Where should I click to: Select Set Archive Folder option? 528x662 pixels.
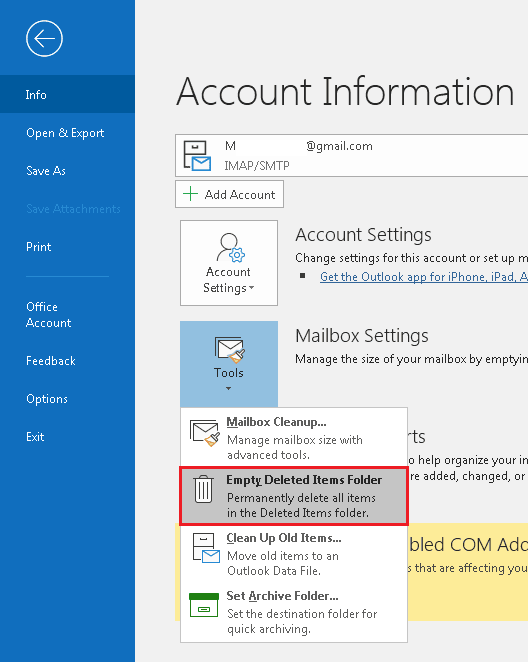click(x=294, y=612)
